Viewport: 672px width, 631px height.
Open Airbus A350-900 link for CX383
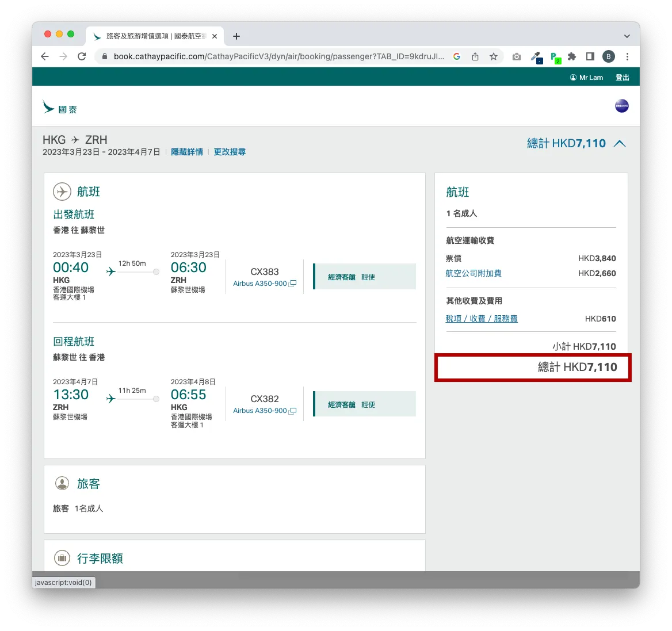pyautogui.click(x=265, y=284)
